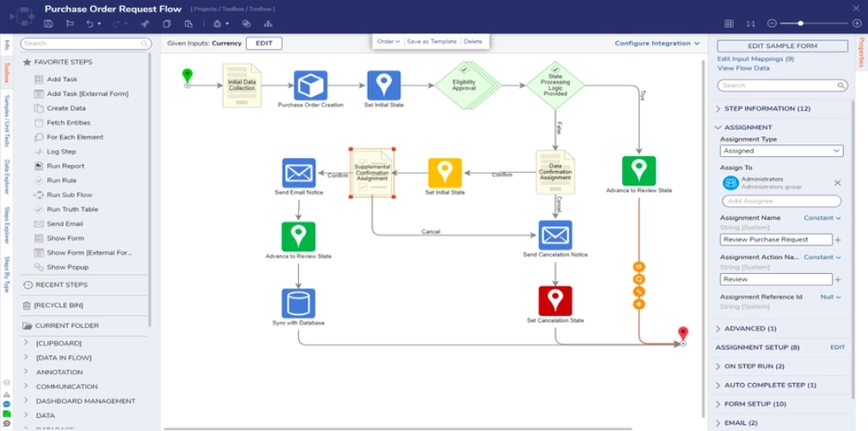Open the Order menu in step popup
Screen dimensions: 868x431
pyautogui.click(x=388, y=41)
